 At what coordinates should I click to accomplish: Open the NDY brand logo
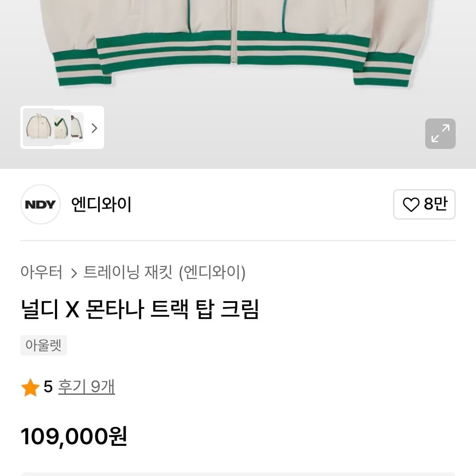click(41, 204)
